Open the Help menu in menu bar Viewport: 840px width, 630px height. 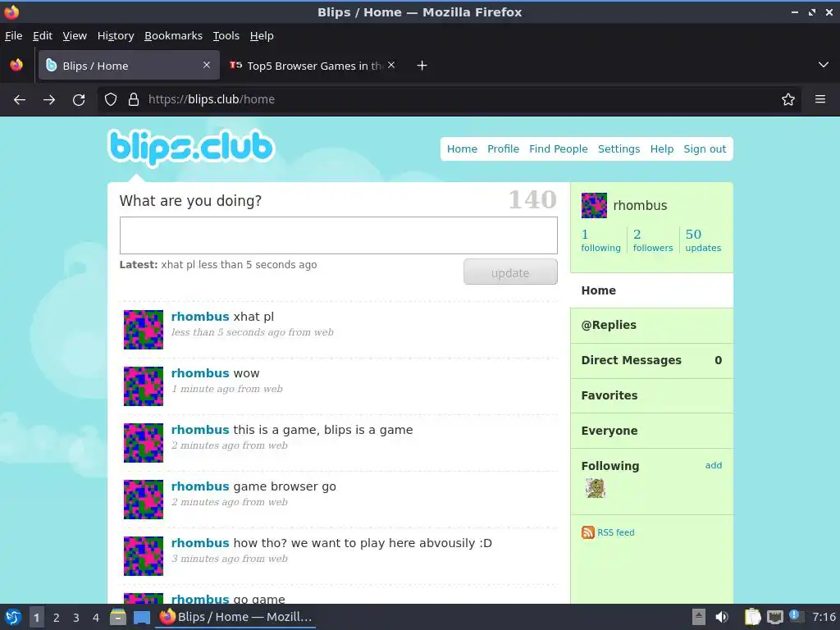(262, 36)
